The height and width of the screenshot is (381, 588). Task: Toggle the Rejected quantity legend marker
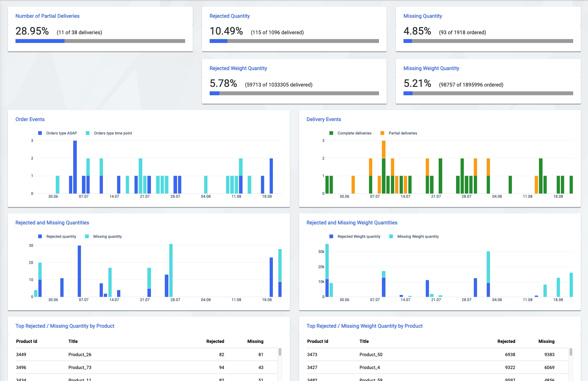coord(40,236)
